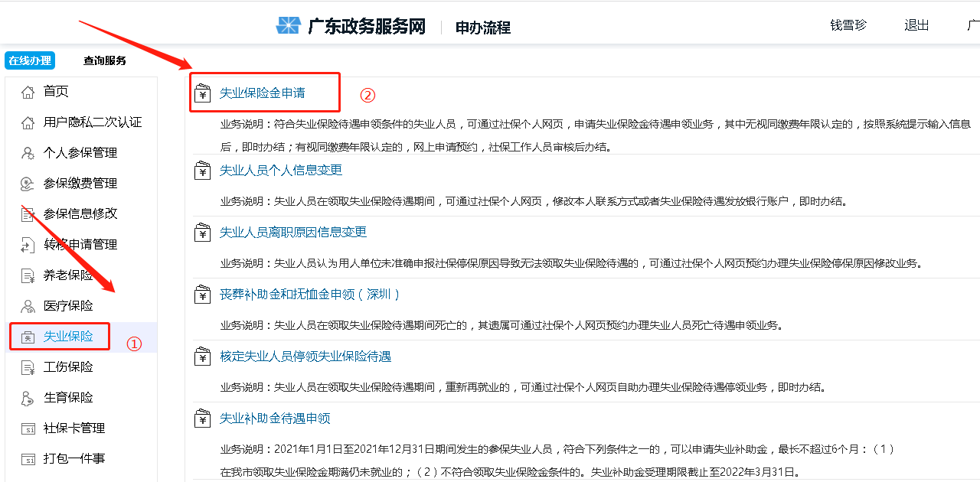This screenshot has width=980, height=482.
Task: Click 退出 to log out
Action: [x=916, y=24]
